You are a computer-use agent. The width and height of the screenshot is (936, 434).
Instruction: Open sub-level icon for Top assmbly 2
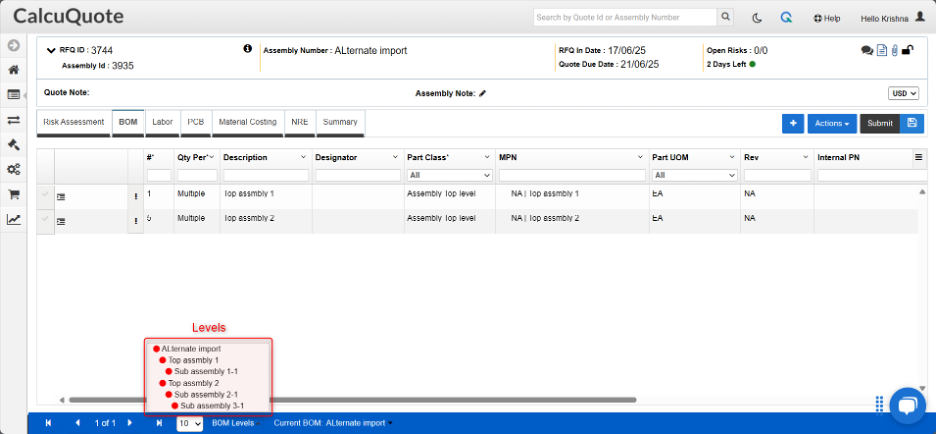60,221
